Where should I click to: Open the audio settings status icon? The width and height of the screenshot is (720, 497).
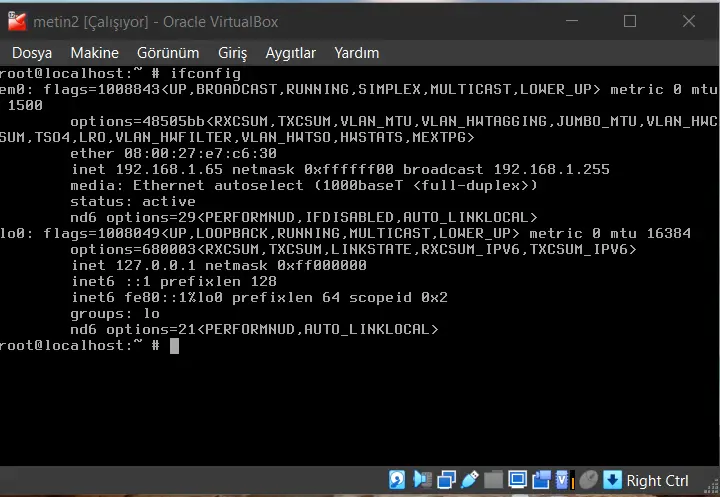click(422, 480)
